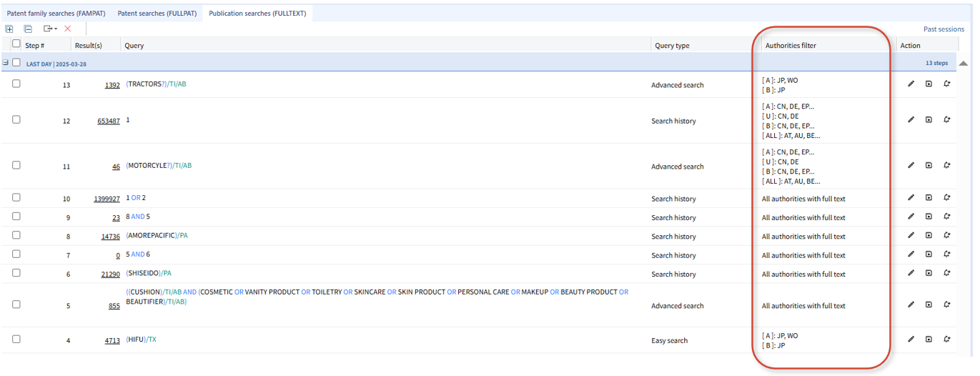Click the bell alert icon for step 4
Screen dimensions: 980x376
(947, 340)
